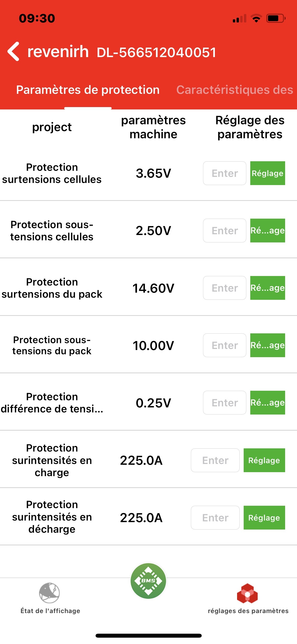The width and height of the screenshot is (297, 644).
Task: Tap the back chevron arrow
Action: pyautogui.click(x=14, y=52)
